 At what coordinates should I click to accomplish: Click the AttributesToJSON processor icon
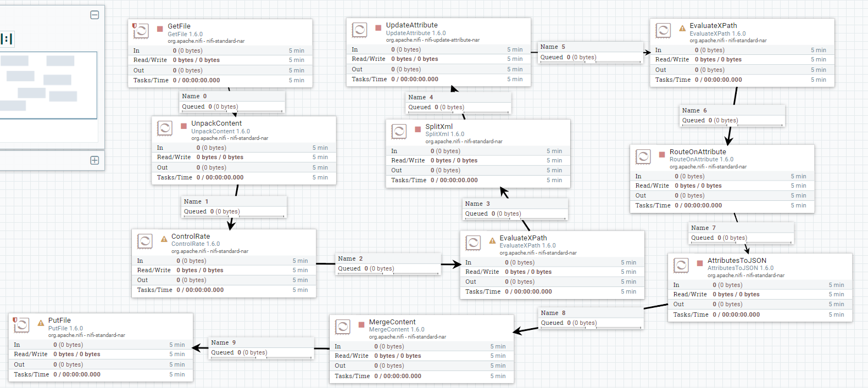point(681,266)
